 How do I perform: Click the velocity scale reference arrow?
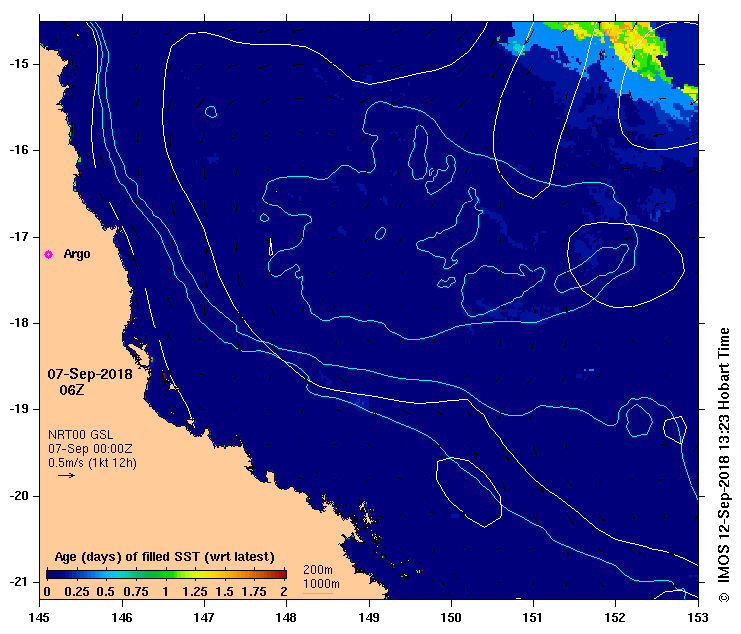66,475
